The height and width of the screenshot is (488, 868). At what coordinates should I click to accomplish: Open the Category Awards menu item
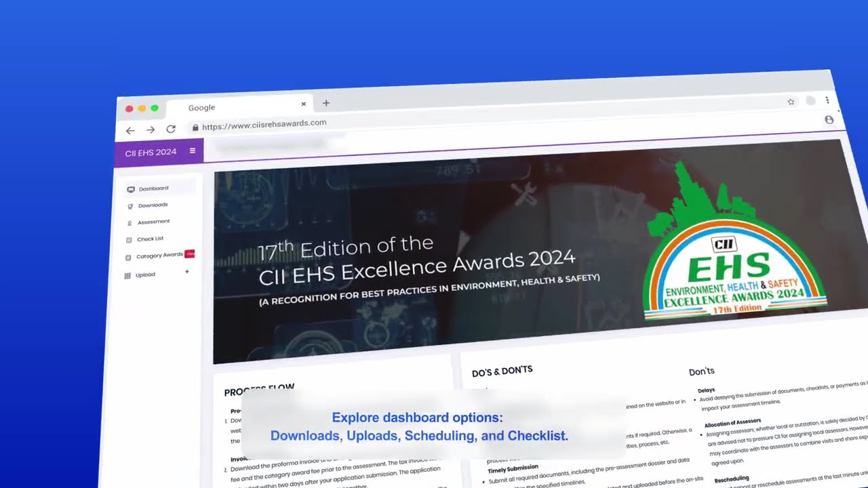159,256
